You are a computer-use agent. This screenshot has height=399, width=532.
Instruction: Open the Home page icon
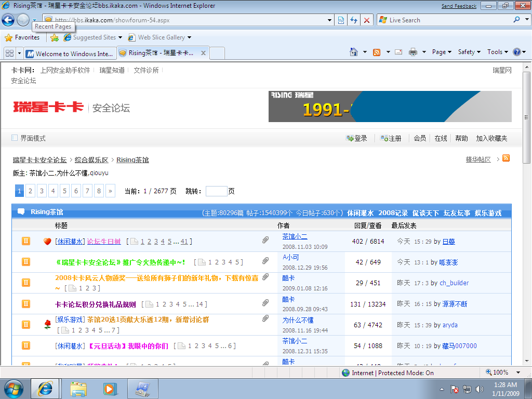354,52
